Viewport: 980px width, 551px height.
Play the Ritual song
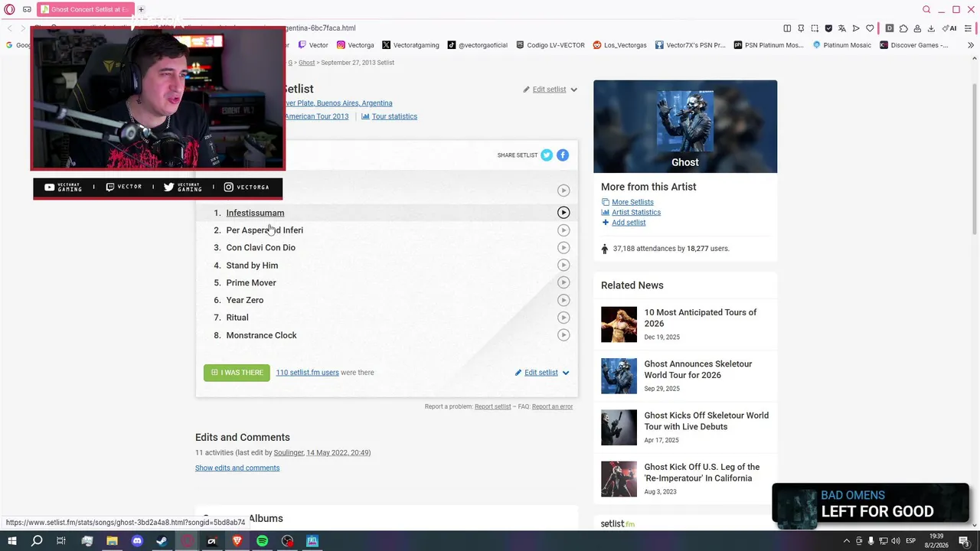pyautogui.click(x=563, y=318)
